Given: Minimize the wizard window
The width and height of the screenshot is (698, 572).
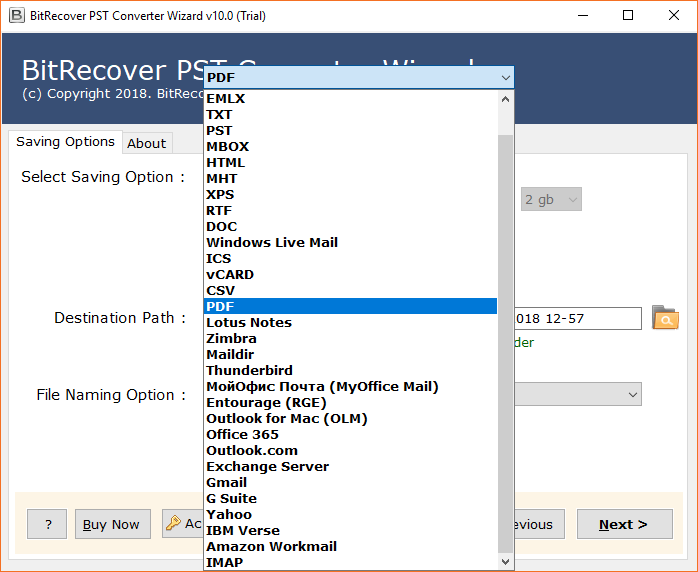Looking at the screenshot, I should coord(583,15).
